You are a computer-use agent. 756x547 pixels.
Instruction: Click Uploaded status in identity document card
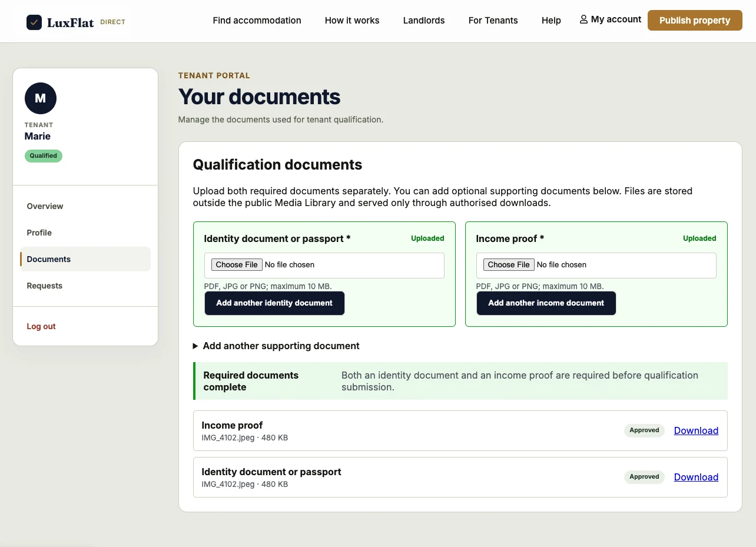click(427, 238)
